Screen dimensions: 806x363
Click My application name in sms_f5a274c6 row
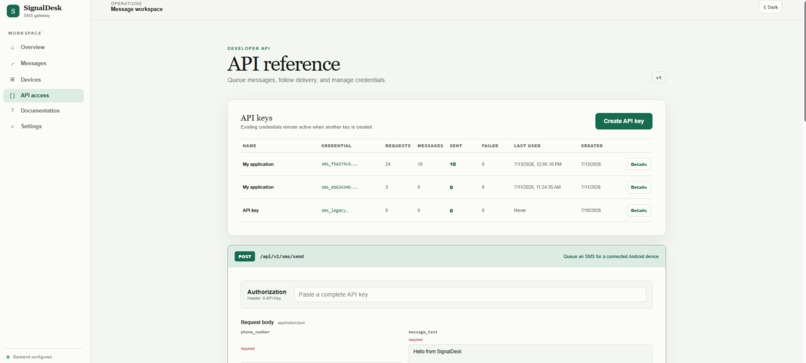coord(258,165)
